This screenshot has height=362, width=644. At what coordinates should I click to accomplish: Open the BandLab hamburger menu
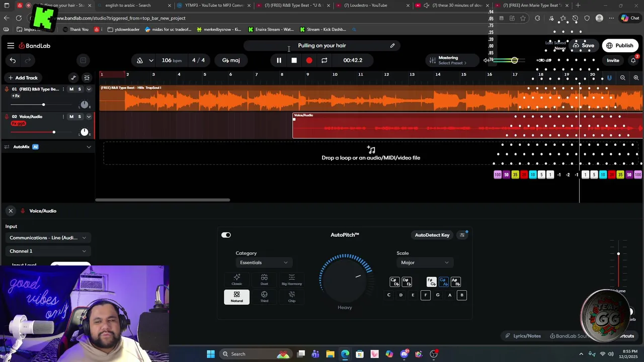click(x=11, y=46)
